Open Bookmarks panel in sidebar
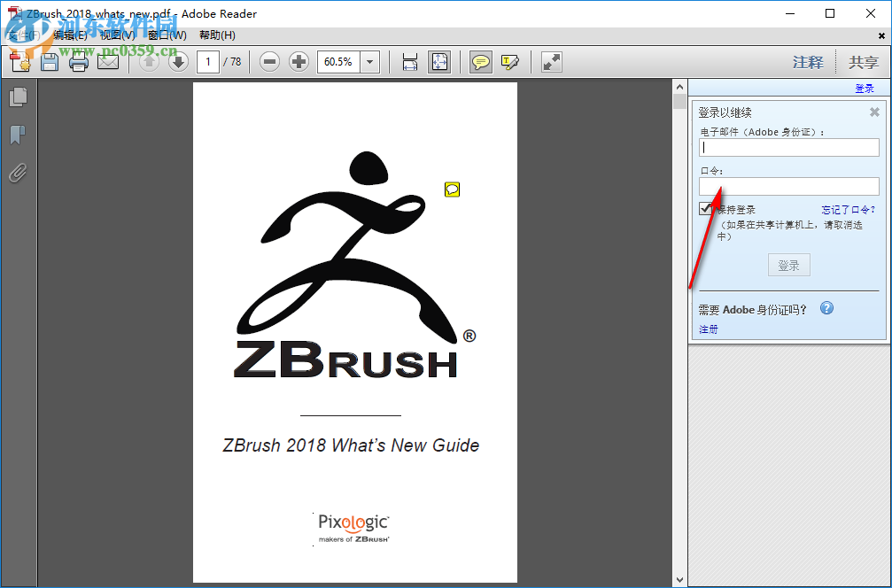This screenshot has height=588, width=892. tap(19, 135)
